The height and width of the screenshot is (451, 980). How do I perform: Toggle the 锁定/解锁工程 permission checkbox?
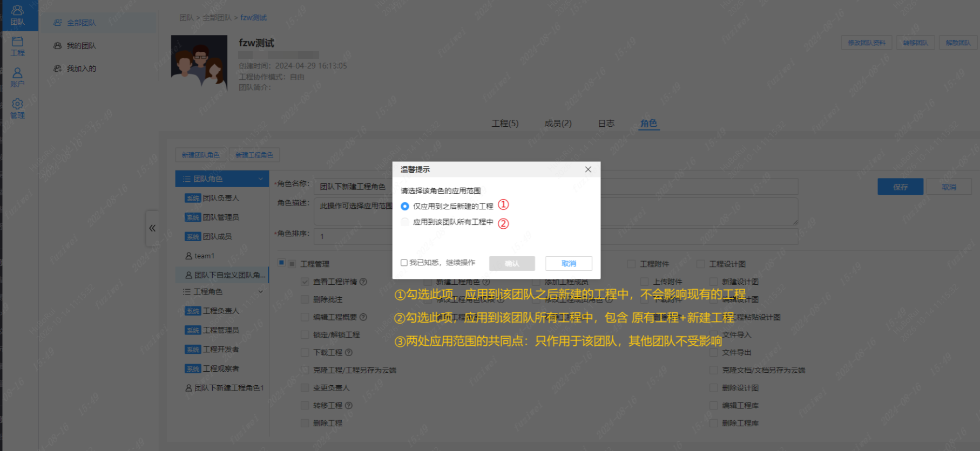[x=305, y=334]
